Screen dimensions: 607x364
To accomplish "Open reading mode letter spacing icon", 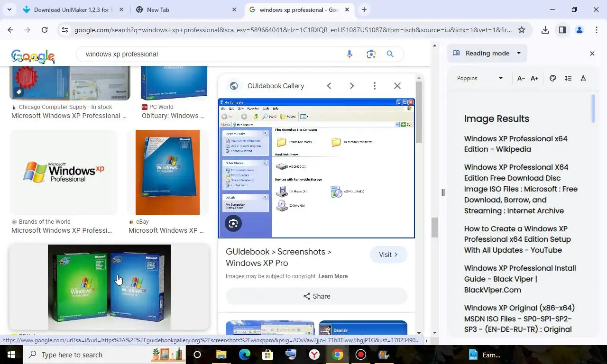I will tap(583, 78).
